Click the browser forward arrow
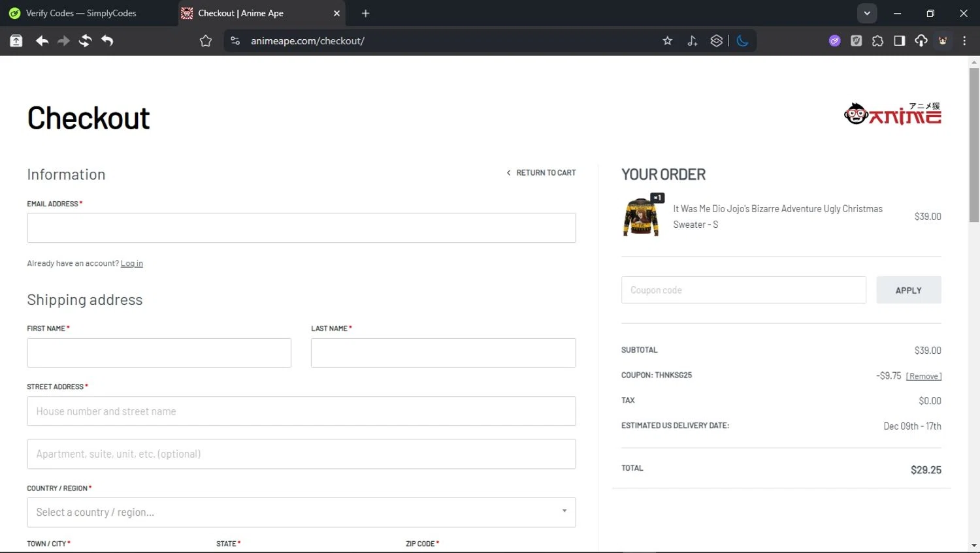Viewport: 980px width, 553px height. pyautogui.click(x=63, y=40)
